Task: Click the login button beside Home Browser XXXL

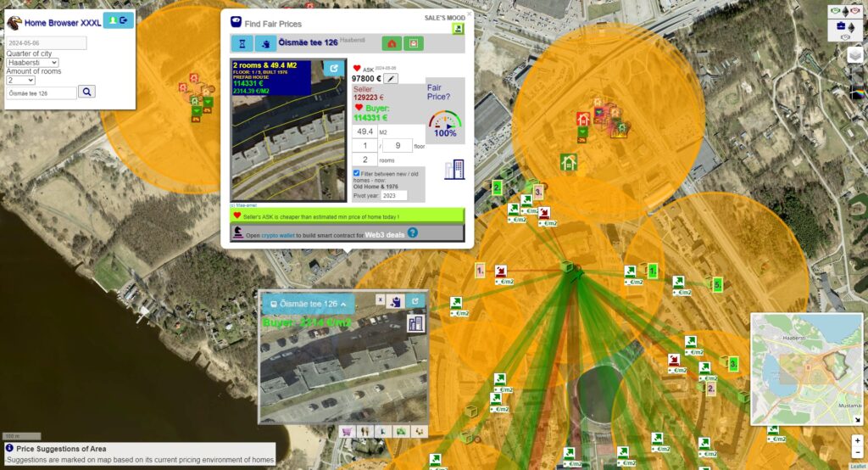Action: click(x=119, y=20)
